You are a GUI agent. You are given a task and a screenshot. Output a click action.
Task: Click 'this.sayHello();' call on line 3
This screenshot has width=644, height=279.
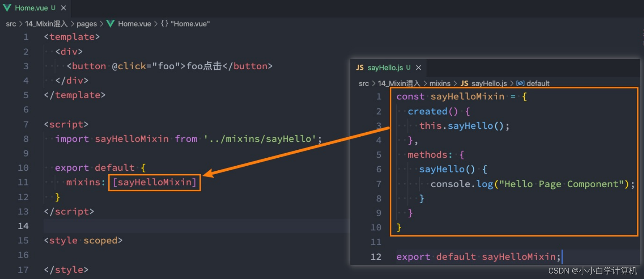(x=464, y=126)
